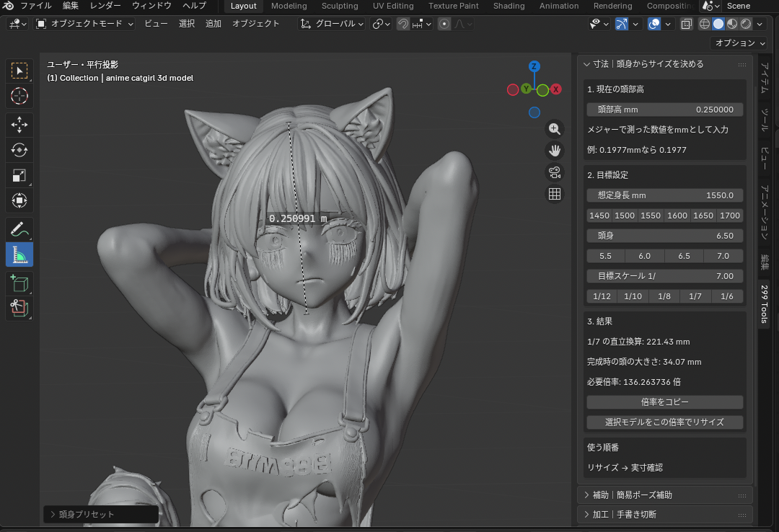The image size is (779, 532).
Task: Click 選択モデルをこの倍率でリサイズ button
Action: click(x=665, y=422)
